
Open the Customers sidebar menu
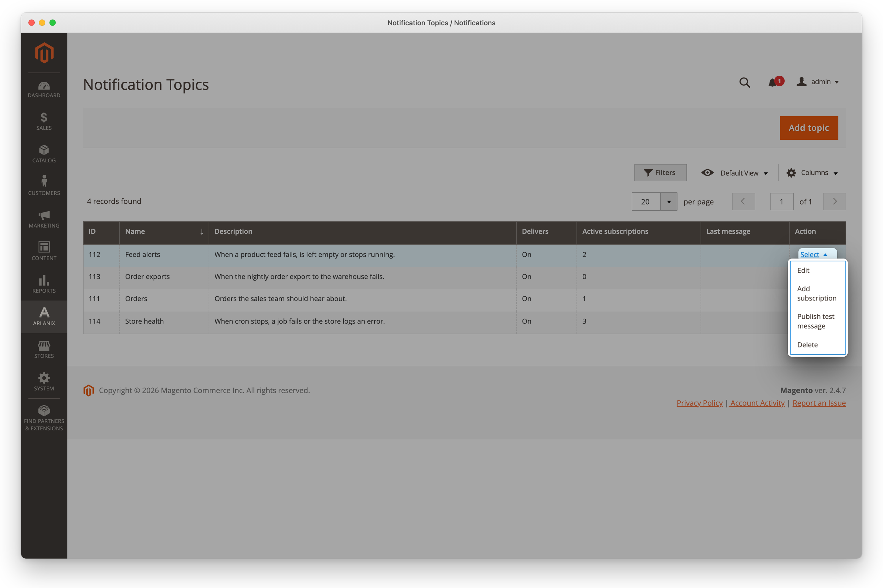pyautogui.click(x=44, y=186)
